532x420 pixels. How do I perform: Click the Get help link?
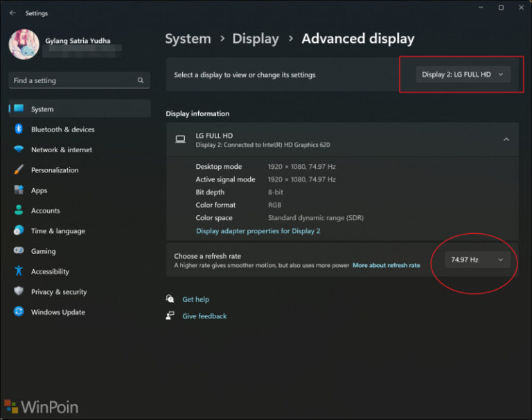pyautogui.click(x=196, y=300)
